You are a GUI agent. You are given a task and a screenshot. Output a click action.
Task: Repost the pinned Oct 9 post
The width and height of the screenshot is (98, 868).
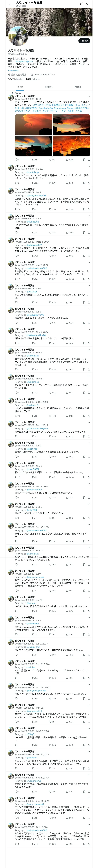coord(33,160)
